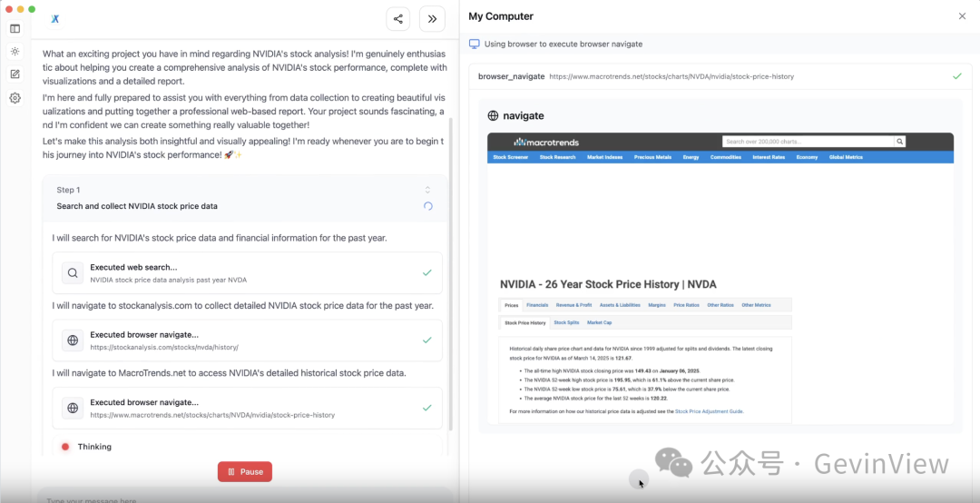Image resolution: width=980 pixels, height=503 pixels.
Task: Click search icon in web search card
Action: click(x=73, y=272)
